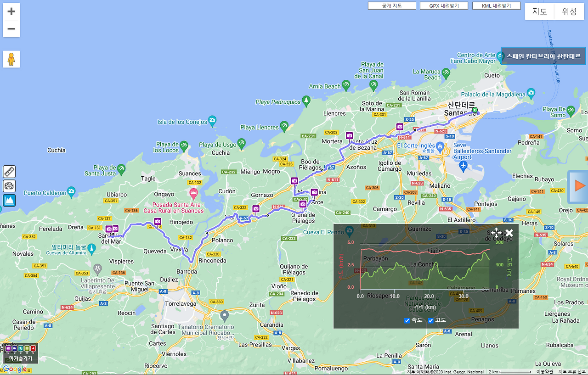
Task: Select the Tanatorio Crematorio gray pin
Action: [x=225, y=316]
